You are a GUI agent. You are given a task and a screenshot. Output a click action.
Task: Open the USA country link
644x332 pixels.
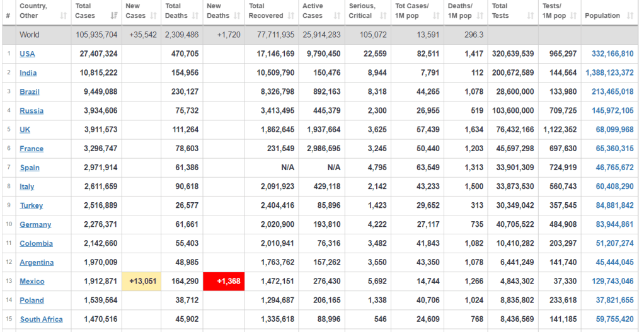[27, 54]
